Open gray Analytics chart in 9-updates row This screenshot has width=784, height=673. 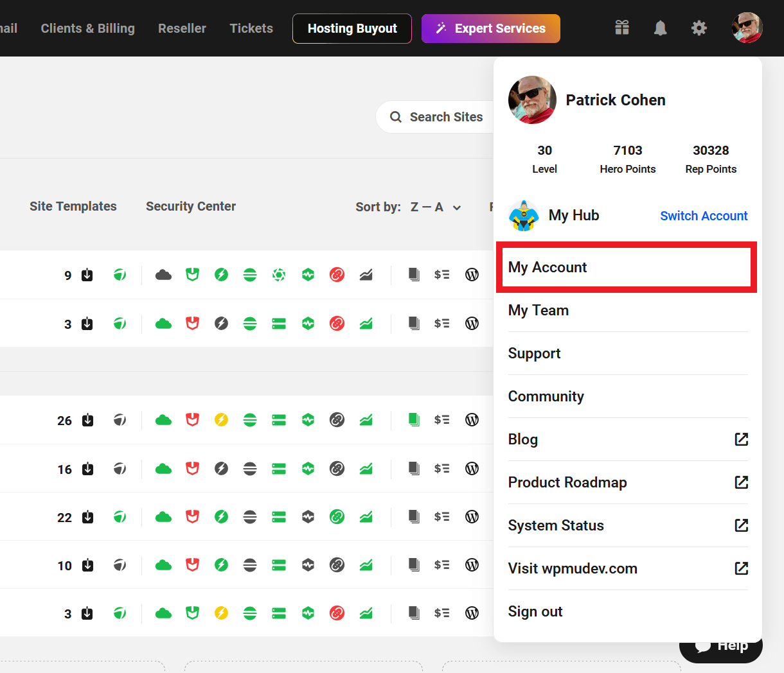(x=366, y=275)
